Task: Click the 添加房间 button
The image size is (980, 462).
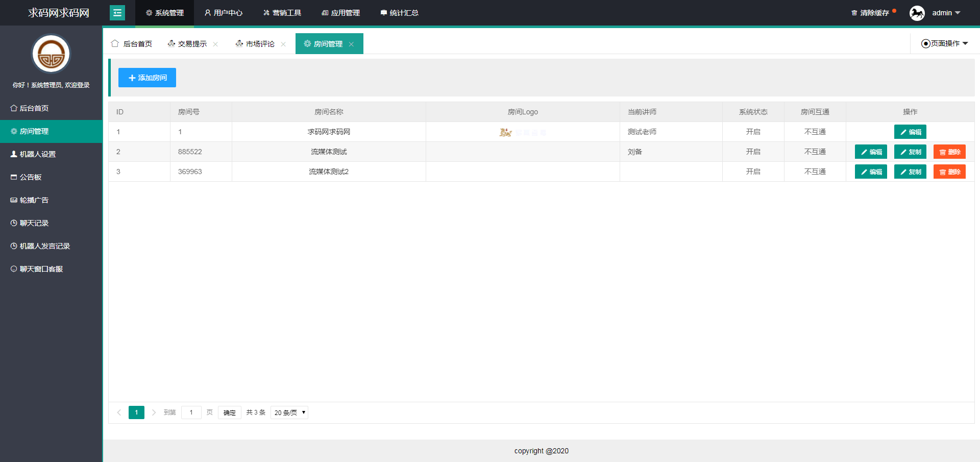Action: click(147, 78)
